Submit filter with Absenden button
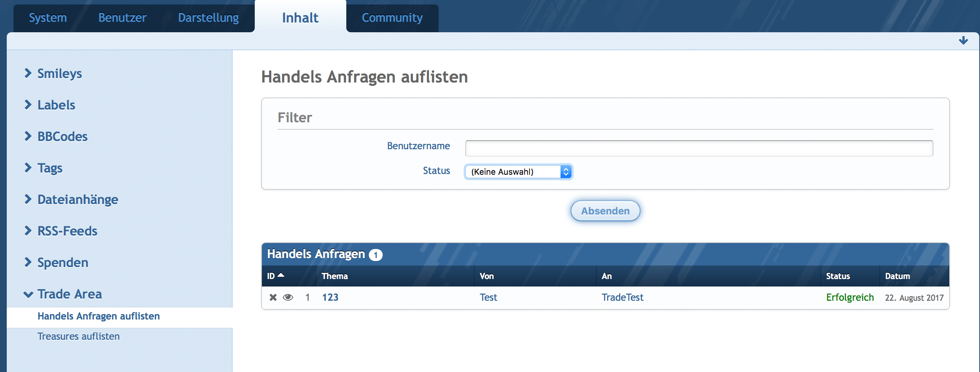The height and width of the screenshot is (372, 980). click(605, 211)
